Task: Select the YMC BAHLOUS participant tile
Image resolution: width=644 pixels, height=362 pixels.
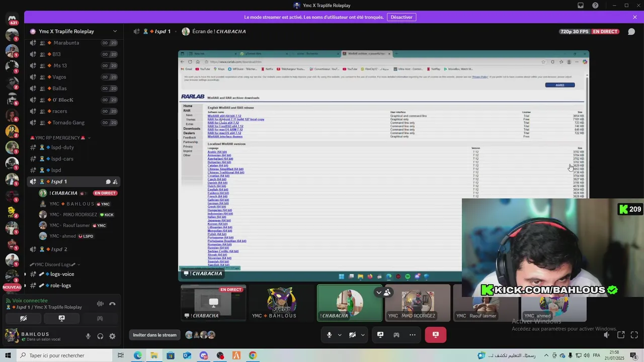Action: (x=281, y=303)
